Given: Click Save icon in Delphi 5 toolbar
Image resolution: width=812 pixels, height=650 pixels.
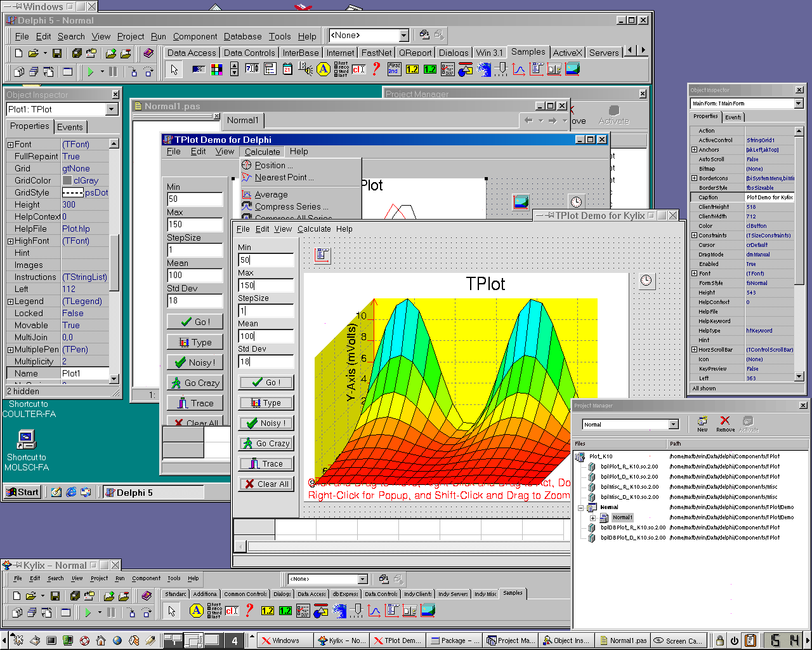Looking at the screenshot, I should (x=57, y=53).
